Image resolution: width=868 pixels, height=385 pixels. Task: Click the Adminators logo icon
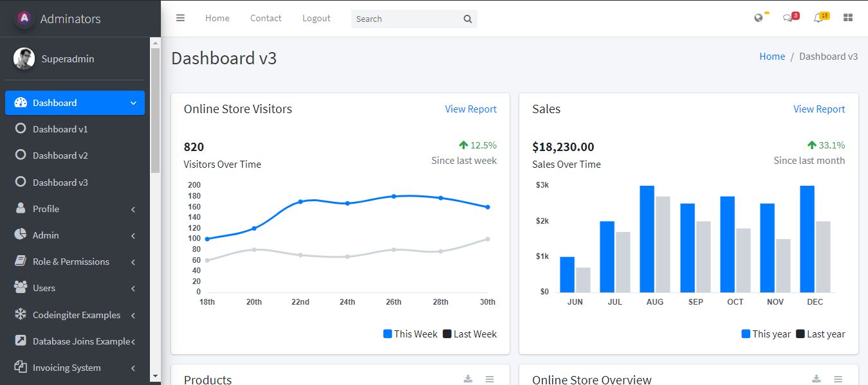pos(24,19)
